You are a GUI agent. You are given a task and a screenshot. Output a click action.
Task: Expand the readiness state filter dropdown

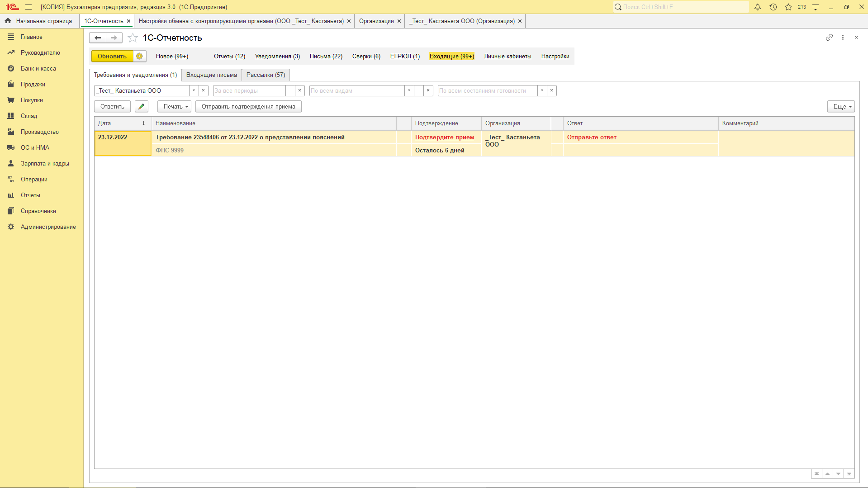coord(542,90)
